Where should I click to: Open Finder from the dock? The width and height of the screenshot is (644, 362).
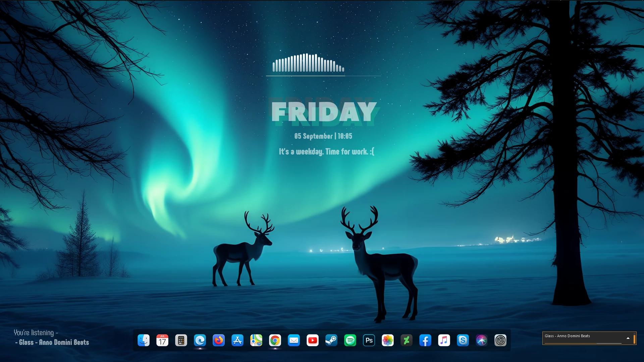[x=144, y=340]
